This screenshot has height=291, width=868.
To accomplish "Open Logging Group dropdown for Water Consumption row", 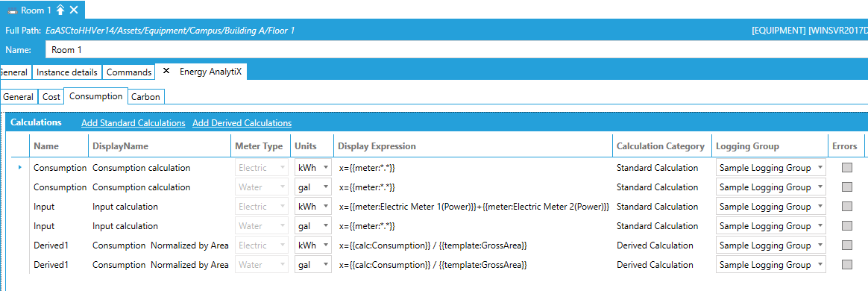I will pyautogui.click(x=770, y=187).
